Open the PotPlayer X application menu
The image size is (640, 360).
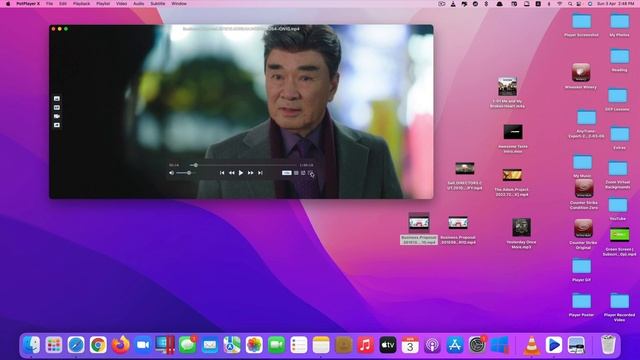pyautogui.click(x=28, y=4)
